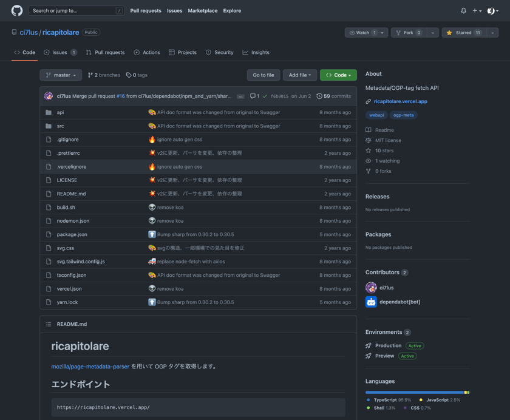Screen dimensions: 510x420
Task: Switch to the repository Issues tab
Action: click(x=60, y=52)
